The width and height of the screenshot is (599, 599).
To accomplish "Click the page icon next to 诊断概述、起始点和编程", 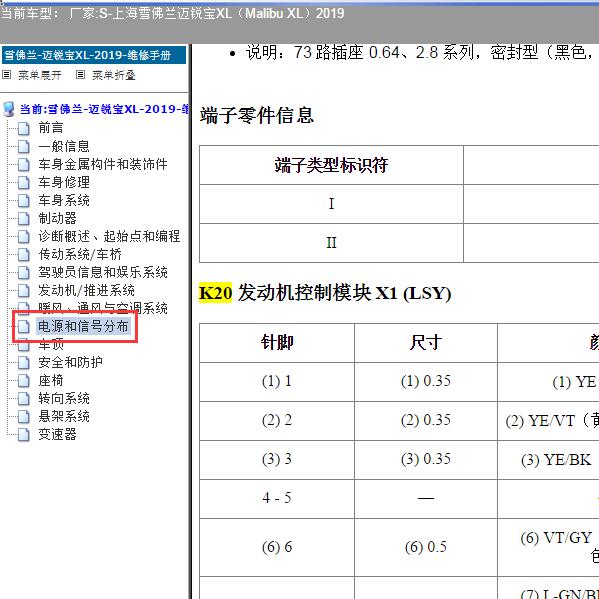I will pos(24,236).
